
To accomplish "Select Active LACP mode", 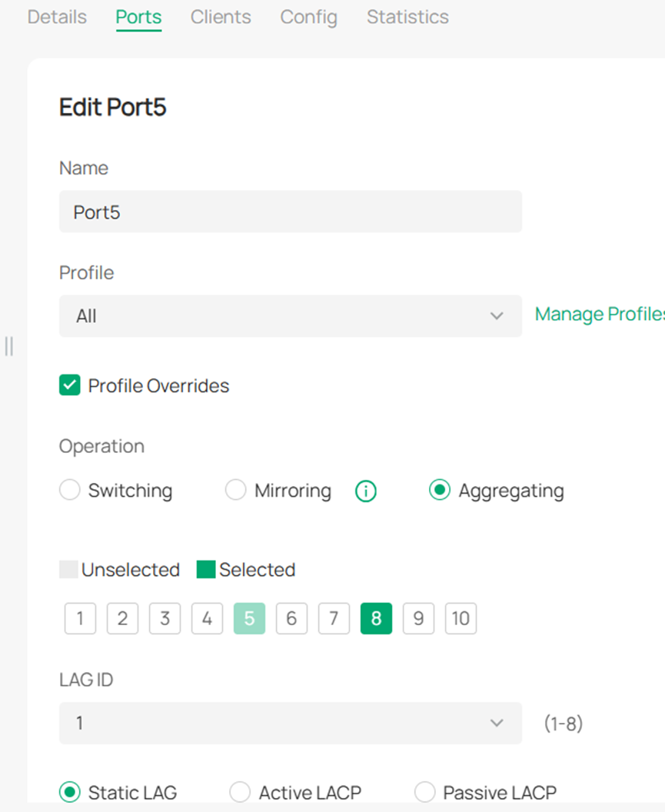I will point(241,792).
